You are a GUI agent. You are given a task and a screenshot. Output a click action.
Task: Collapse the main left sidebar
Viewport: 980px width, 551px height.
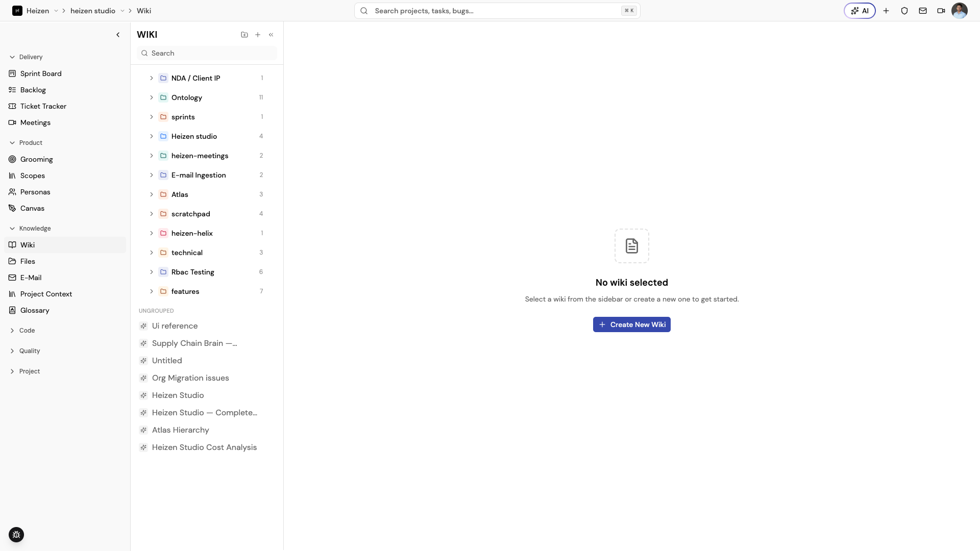click(x=118, y=35)
